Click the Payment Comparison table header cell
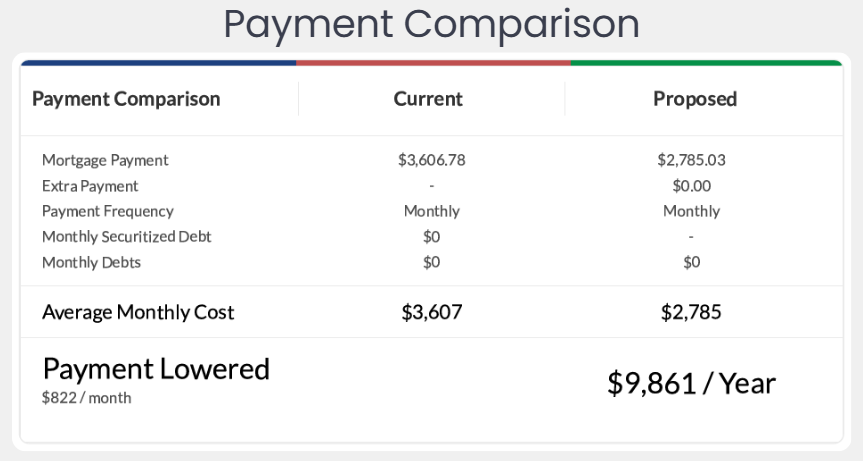This screenshot has width=863, height=461. 126,99
